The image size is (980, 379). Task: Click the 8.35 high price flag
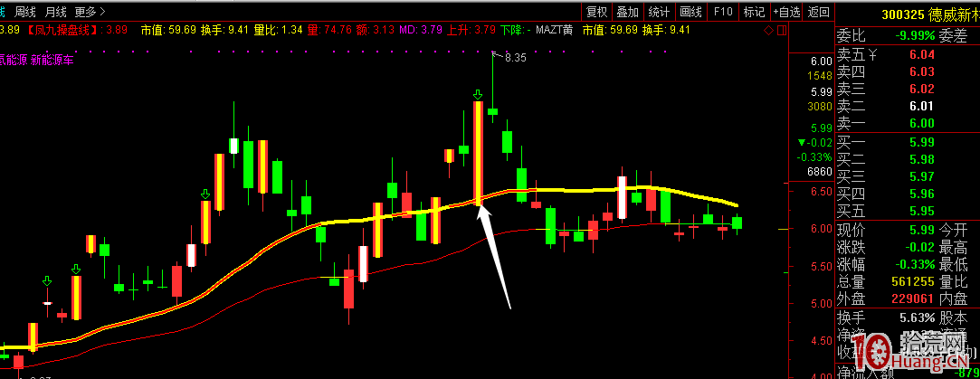coord(516,58)
